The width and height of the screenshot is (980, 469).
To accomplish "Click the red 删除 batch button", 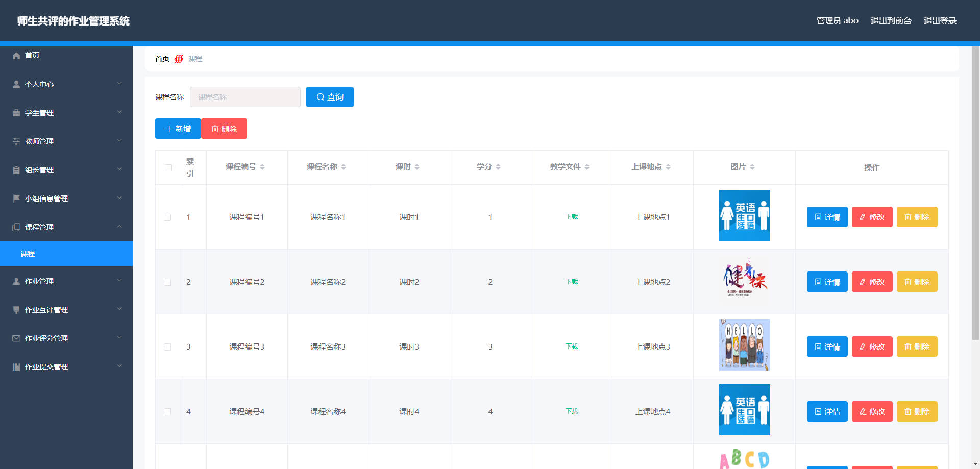I will coord(224,129).
